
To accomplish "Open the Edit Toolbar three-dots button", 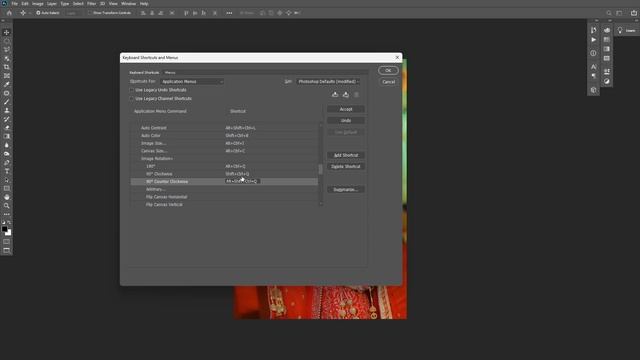I will 7,214.
